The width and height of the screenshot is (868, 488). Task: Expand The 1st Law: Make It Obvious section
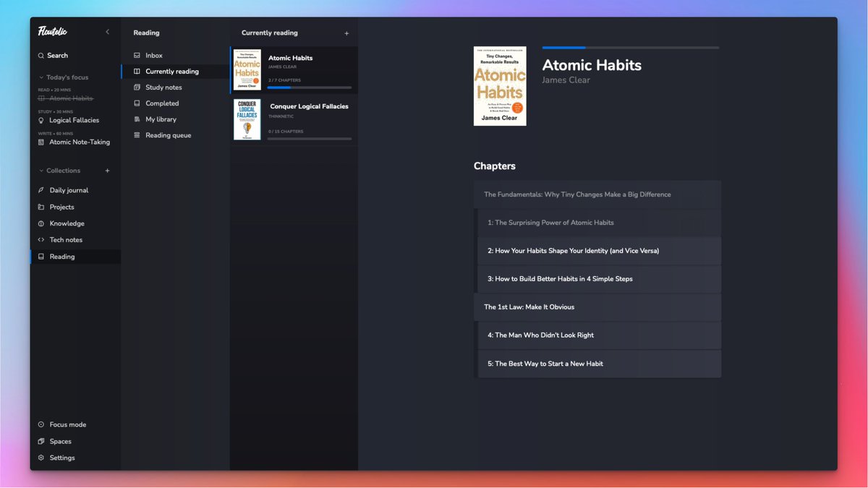coord(597,307)
